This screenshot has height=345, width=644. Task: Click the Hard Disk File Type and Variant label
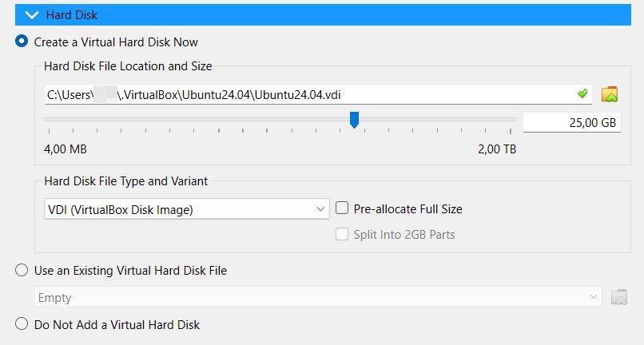[125, 181]
